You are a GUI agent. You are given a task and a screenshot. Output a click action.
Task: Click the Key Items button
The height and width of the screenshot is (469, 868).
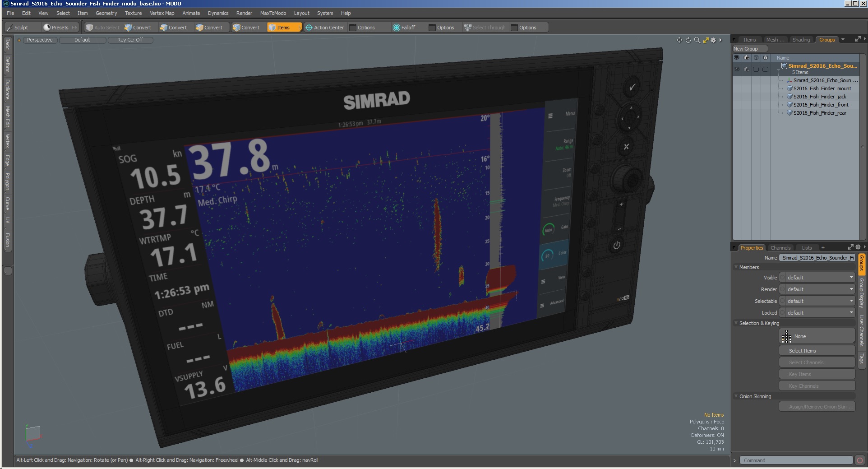click(817, 374)
